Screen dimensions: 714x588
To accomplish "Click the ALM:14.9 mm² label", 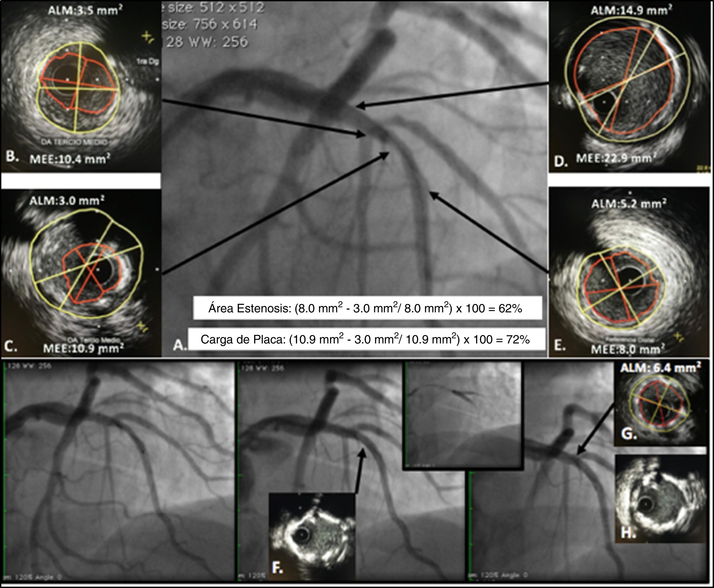I will click(x=631, y=10).
